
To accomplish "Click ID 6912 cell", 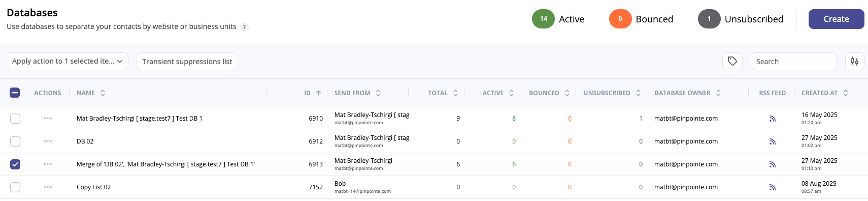I will pos(316,141).
